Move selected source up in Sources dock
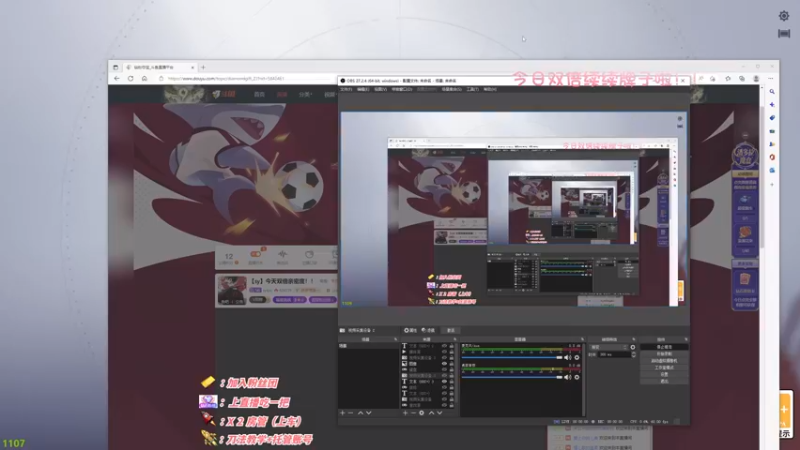This screenshot has width=800, height=450. point(431,413)
